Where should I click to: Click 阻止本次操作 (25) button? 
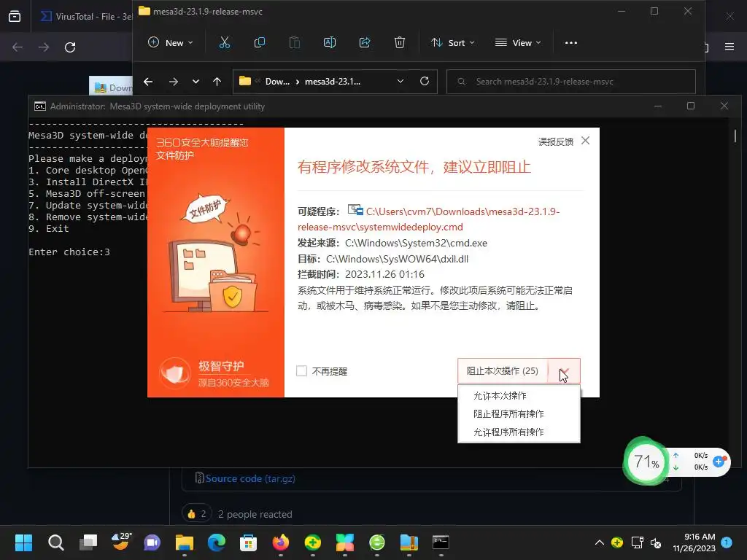(x=503, y=371)
